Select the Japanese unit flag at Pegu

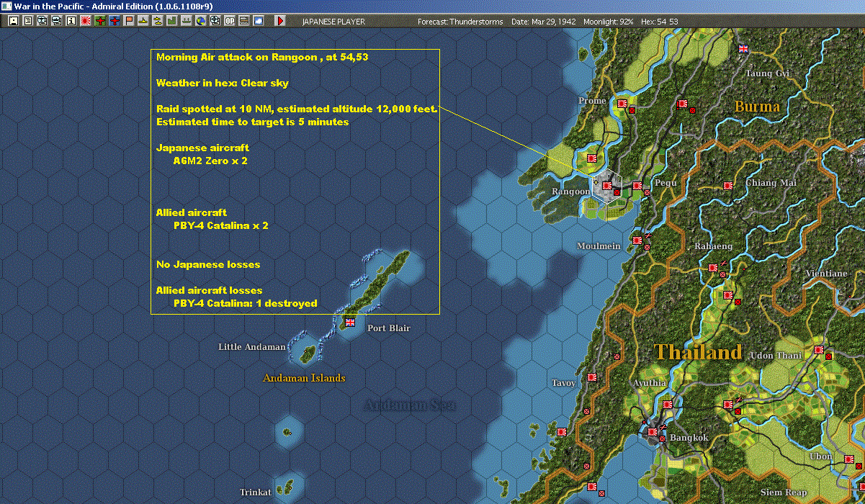pyautogui.click(x=637, y=186)
